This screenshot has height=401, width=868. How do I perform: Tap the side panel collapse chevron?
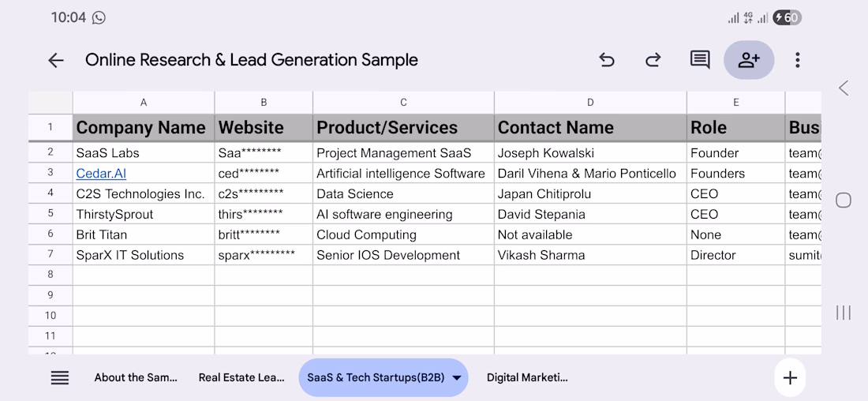coord(844,88)
